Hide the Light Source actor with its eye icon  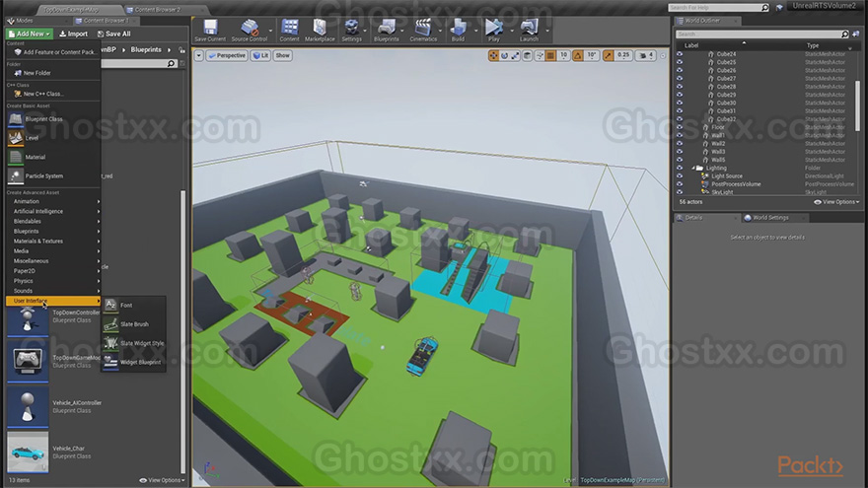(680, 175)
